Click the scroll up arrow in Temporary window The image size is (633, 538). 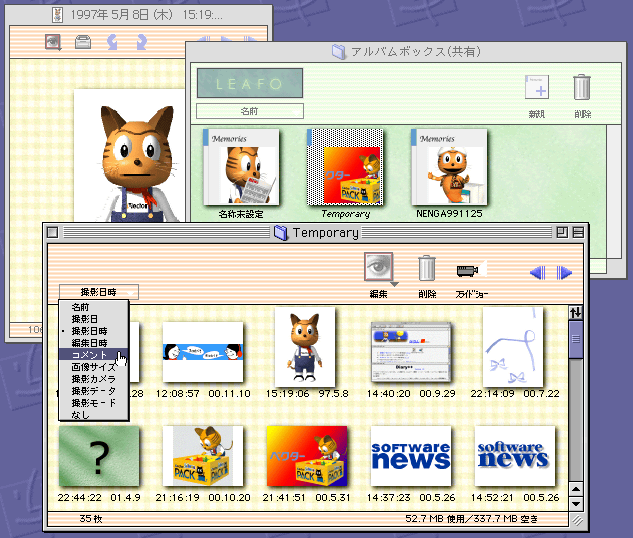pyautogui.click(x=576, y=490)
